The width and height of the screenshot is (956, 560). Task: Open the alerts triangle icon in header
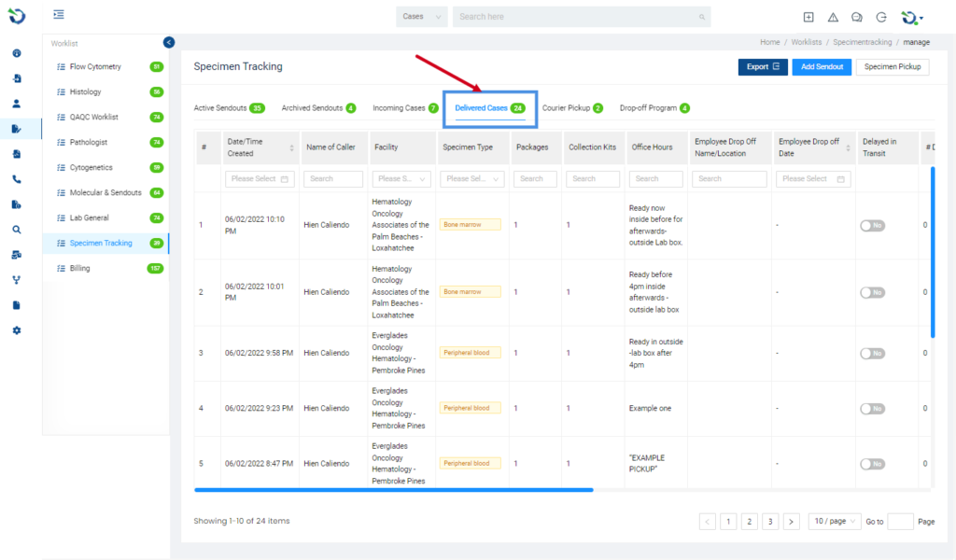click(x=833, y=17)
